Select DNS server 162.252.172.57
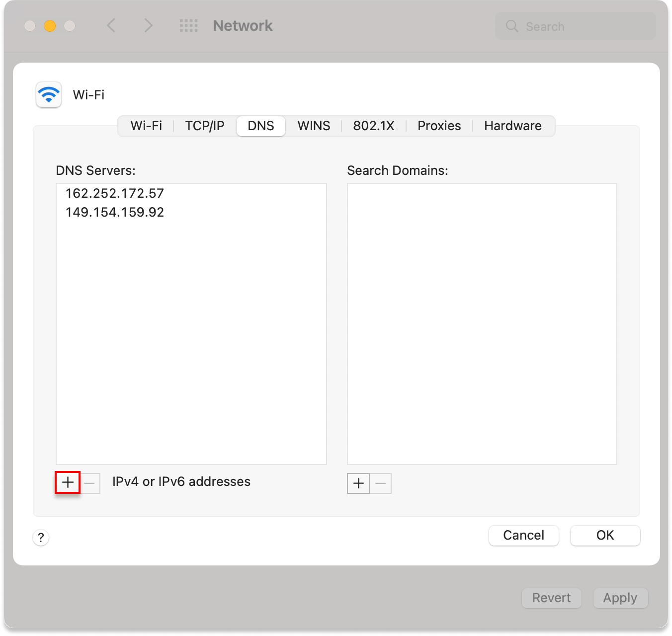Screen dimensions: 672x636 pyautogui.click(x=115, y=193)
